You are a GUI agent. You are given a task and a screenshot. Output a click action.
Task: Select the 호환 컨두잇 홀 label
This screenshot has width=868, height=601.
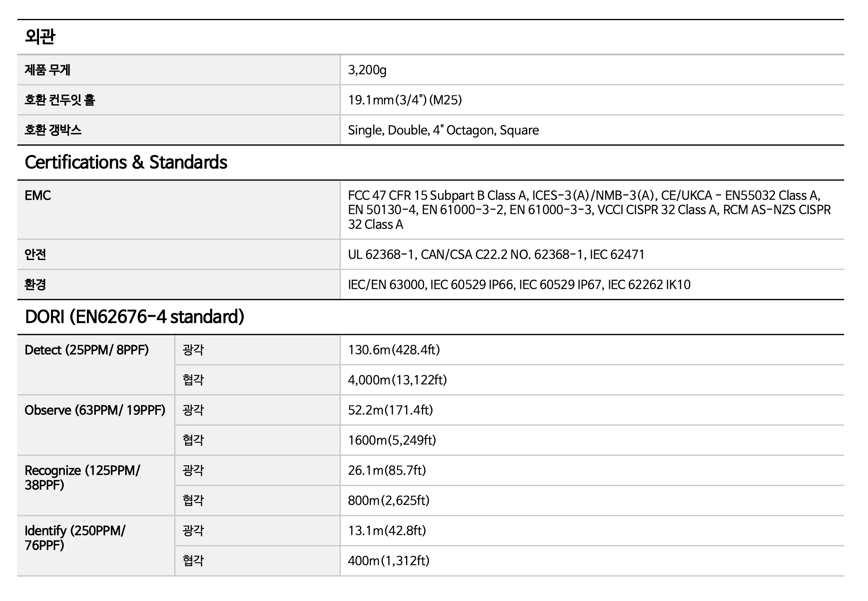tap(60, 100)
